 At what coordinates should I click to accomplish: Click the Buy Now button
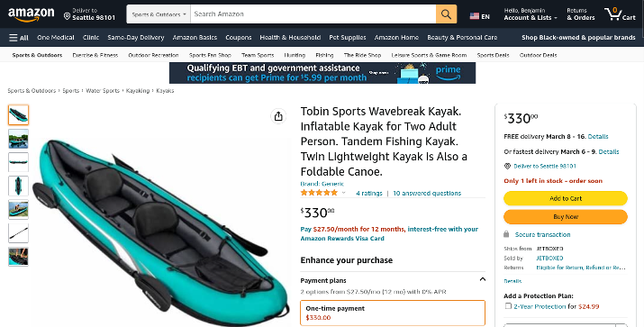(x=566, y=216)
